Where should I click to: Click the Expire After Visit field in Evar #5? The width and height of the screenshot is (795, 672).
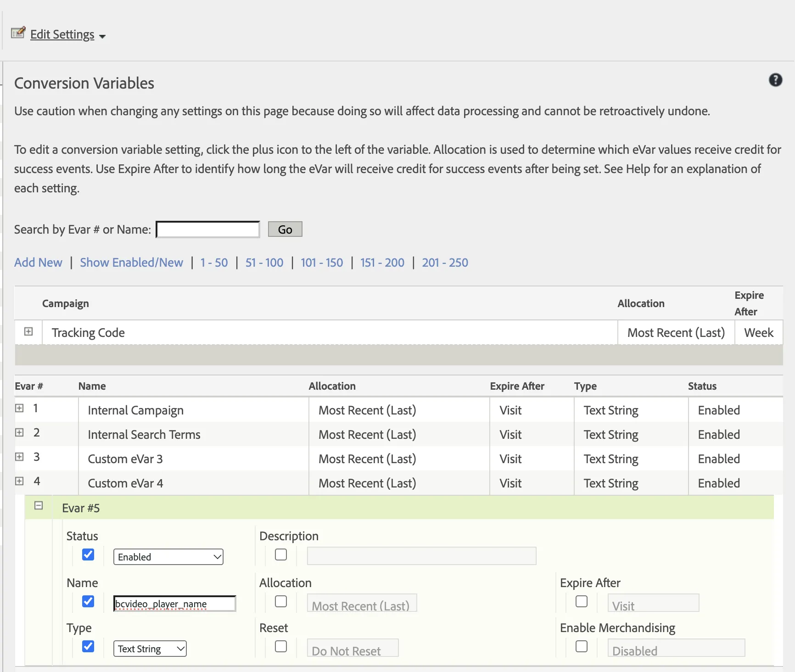[x=653, y=603]
